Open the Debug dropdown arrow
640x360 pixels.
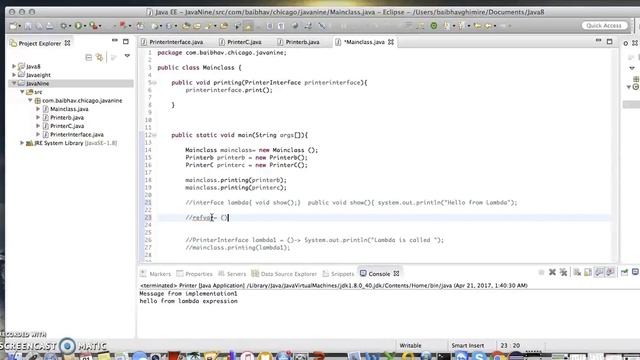(x=70, y=26)
